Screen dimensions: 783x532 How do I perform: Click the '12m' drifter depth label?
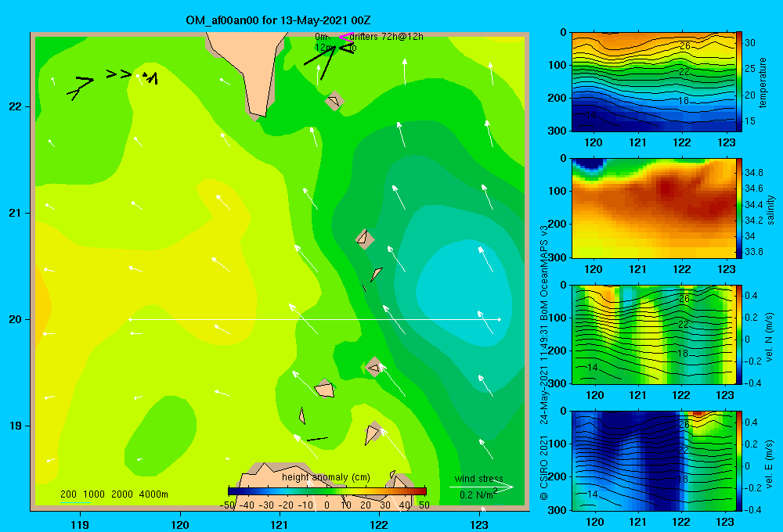point(323,48)
